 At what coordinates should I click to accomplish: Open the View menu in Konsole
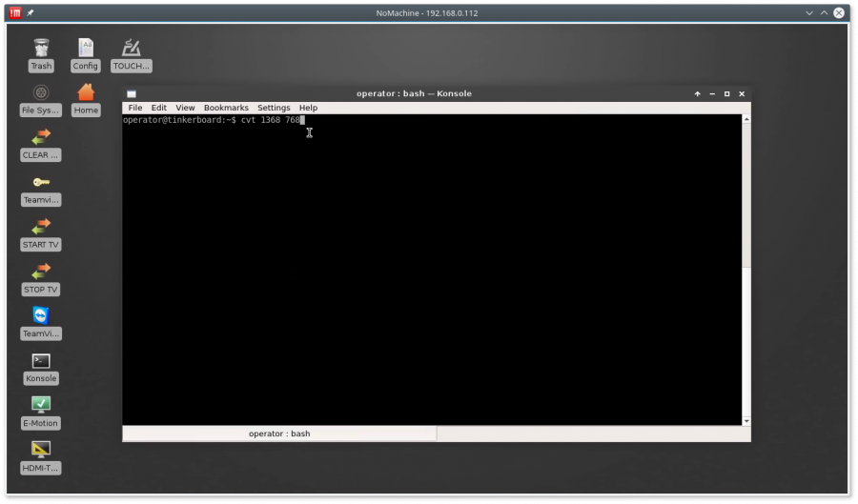pos(185,108)
